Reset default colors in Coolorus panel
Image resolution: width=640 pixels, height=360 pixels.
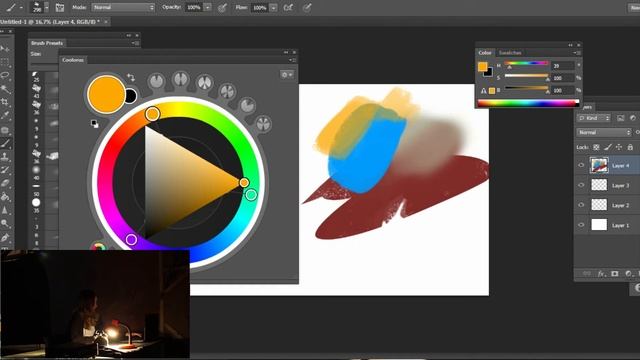tap(95, 124)
